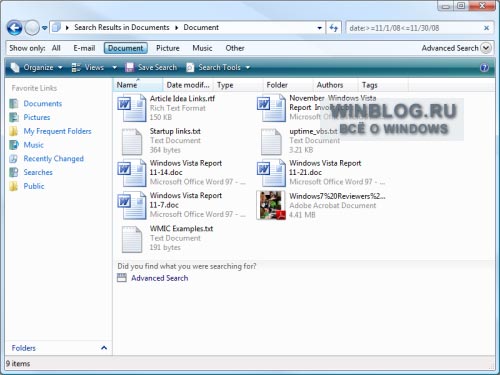This screenshot has width=500, height=375.
Task: Open the recent pages dropdown arrow
Action: point(44,28)
